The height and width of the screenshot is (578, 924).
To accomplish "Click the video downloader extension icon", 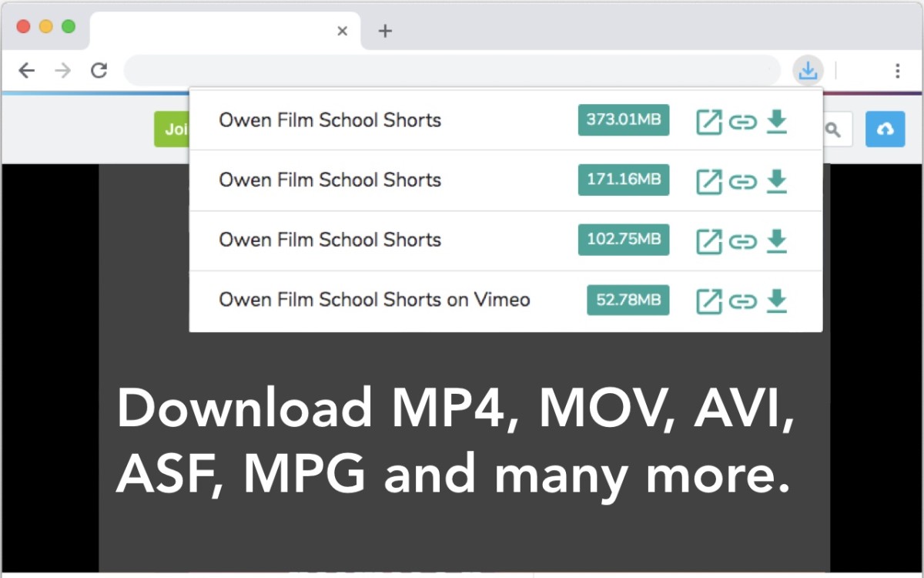I will pyautogui.click(x=808, y=71).
